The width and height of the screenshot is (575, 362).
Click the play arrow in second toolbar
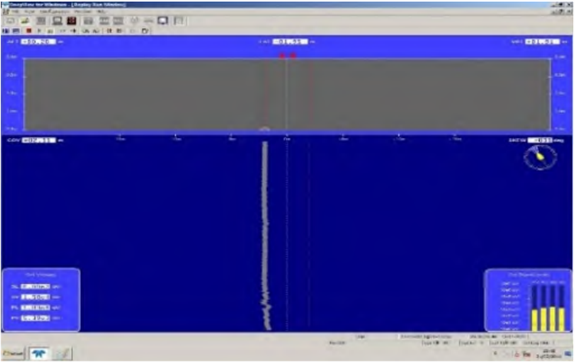coord(39,31)
